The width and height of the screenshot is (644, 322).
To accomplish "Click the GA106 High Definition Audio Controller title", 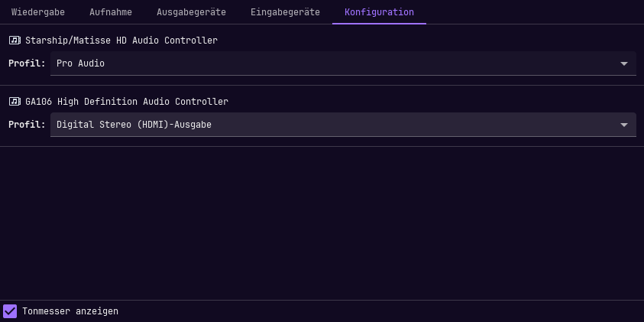I will 127,102.
